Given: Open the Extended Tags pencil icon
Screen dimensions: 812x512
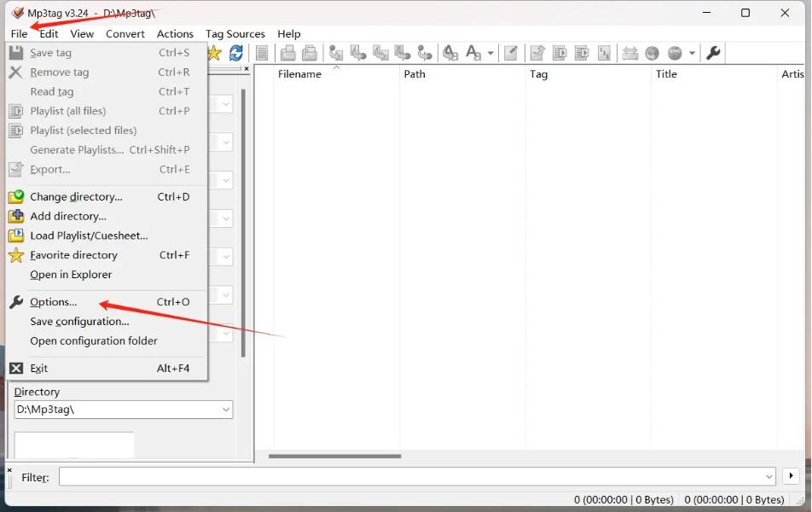Looking at the screenshot, I should (511, 53).
